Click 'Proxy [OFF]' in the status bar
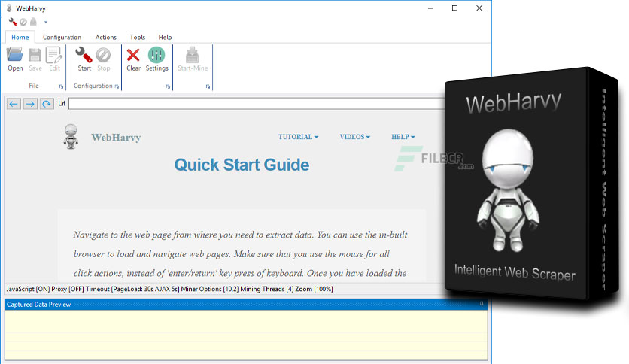Image resolution: width=629 pixels, height=364 pixels. coord(68,289)
